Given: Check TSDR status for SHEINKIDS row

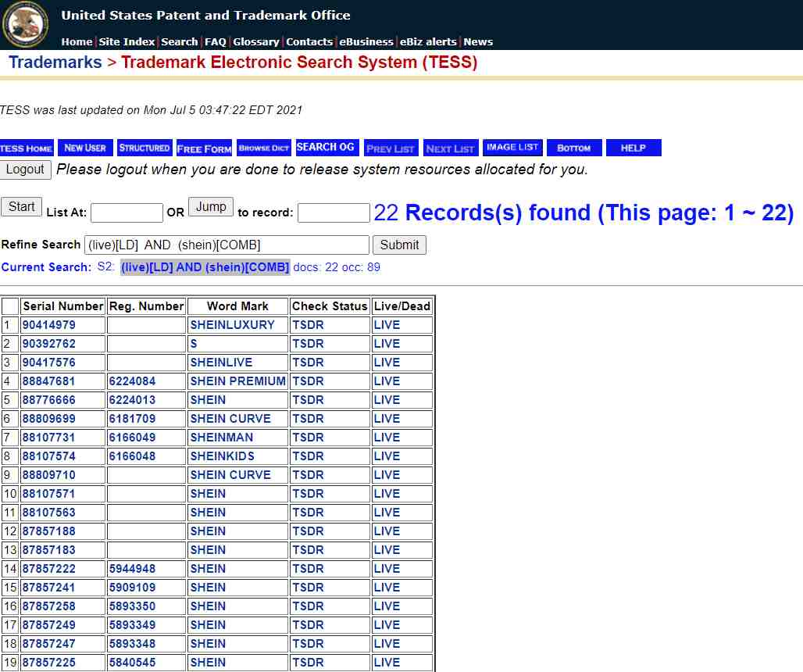Looking at the screenshot, I should [x=308, y=456].
